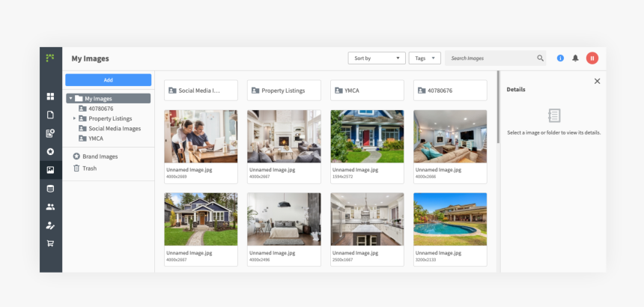Viewport: 644px width, 307px height.
Task: Select living room fireplace image thumbnail
Action: pos(284,136)
